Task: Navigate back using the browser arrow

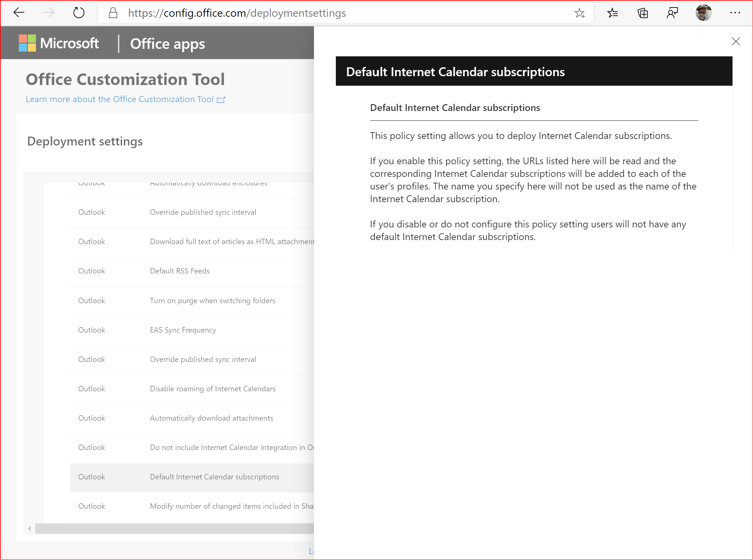Action: [19, 13]
